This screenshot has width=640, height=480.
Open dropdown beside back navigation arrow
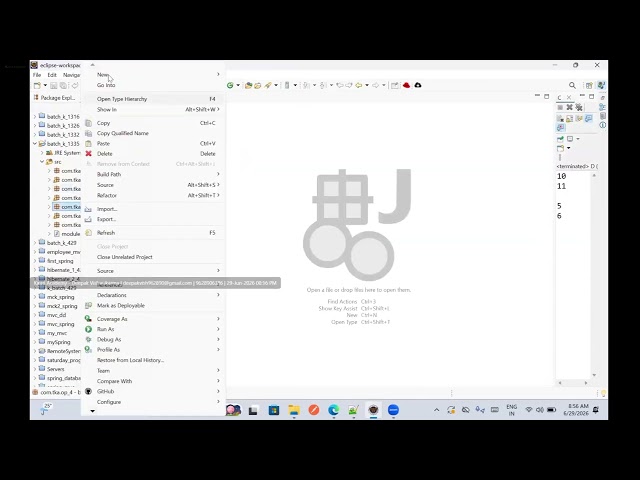click(x=367, y=85)
